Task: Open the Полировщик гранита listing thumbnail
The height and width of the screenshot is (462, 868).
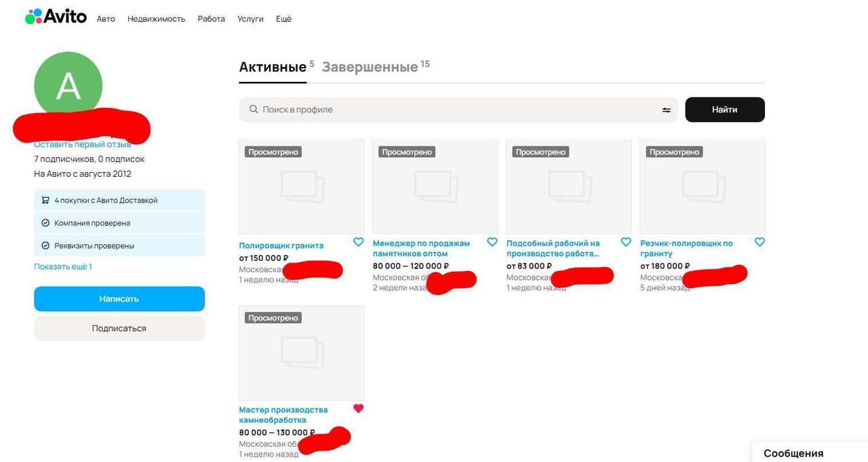Action: 301,187
